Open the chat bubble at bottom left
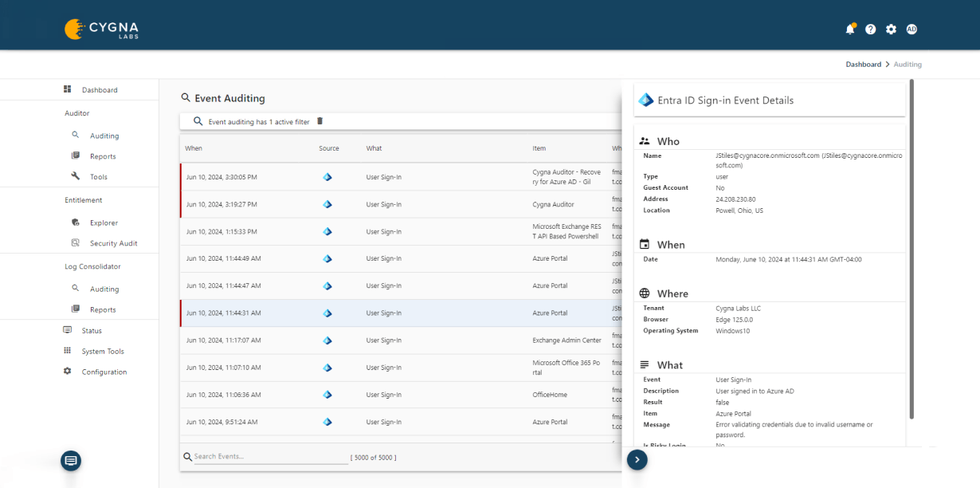Screen dimensions: 980x488 click(70, 461)
